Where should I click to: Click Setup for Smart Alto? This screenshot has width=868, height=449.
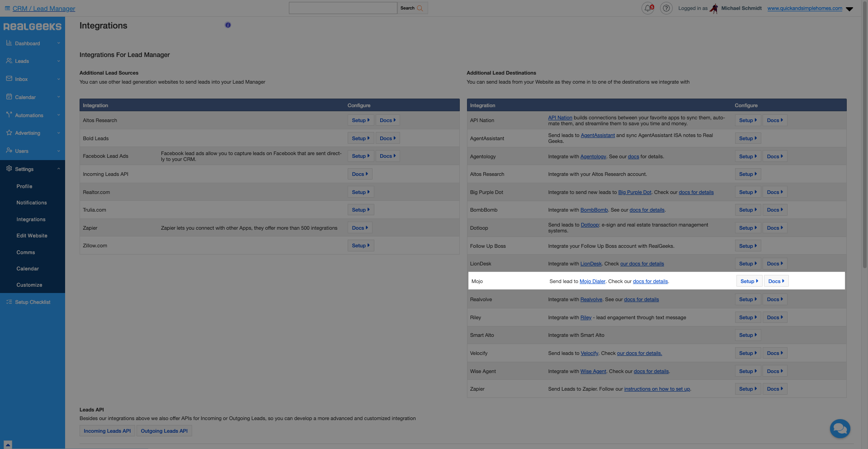click(748, 335)
